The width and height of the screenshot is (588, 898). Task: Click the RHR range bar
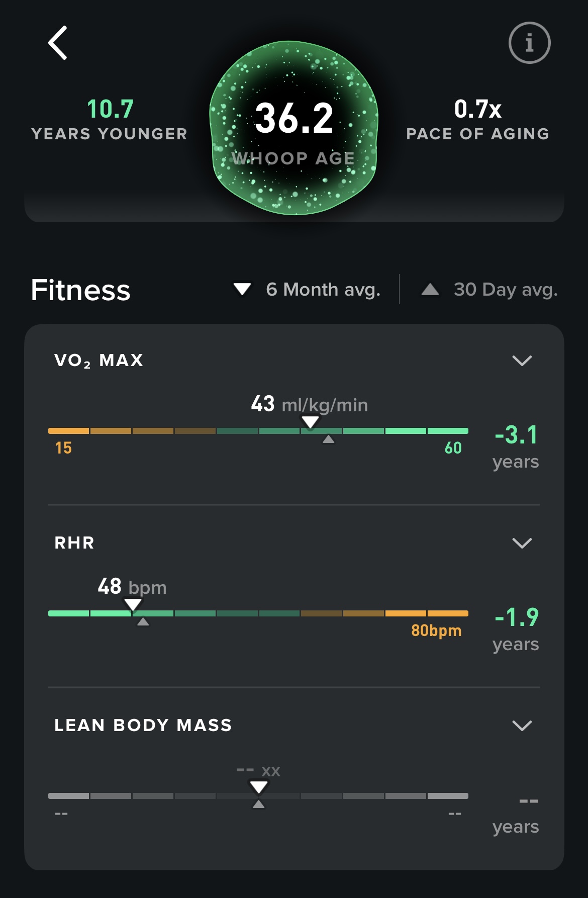click(302, 613)
